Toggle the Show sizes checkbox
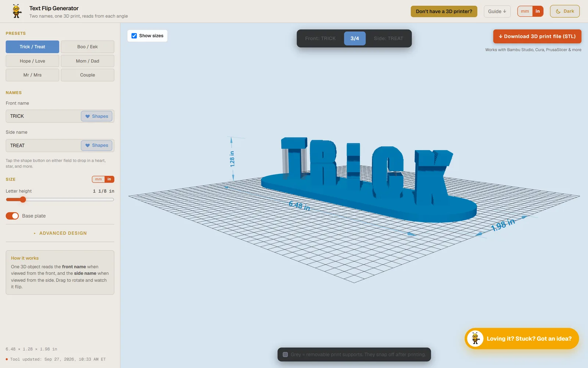 [x=134, y=36]
